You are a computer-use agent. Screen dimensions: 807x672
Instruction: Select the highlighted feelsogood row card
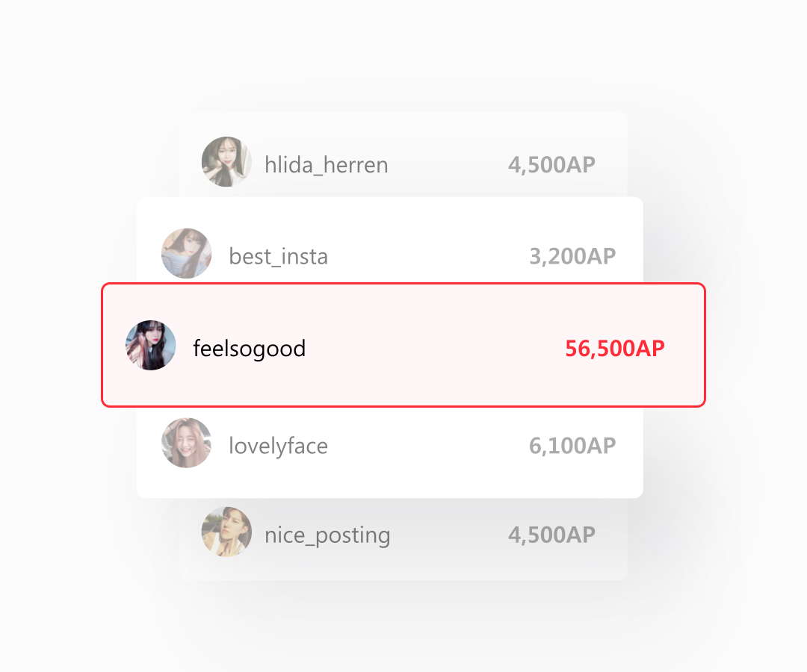[x=403, y=345]
